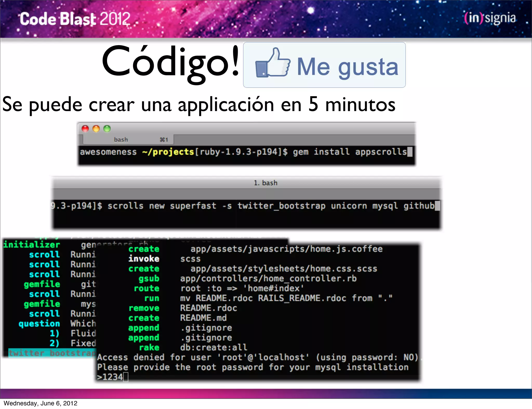Click the '>1234' password input prompt
Image resolution: width=532 pixels, height=409 pixels.
click(x=112, y=377)
